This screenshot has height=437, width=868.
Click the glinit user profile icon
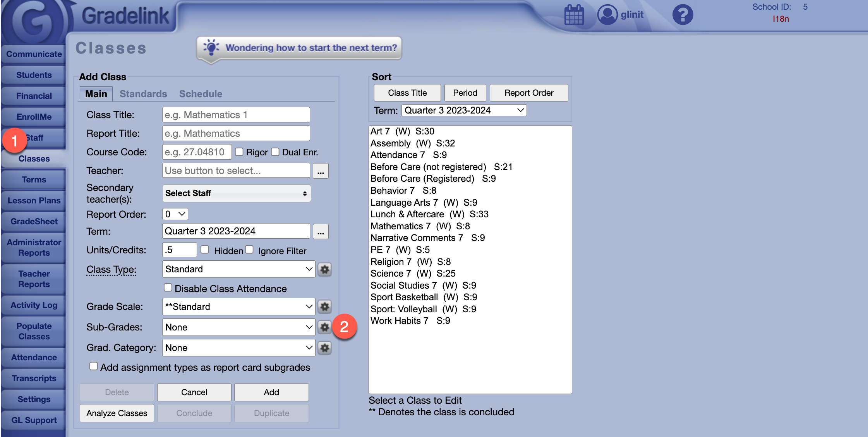click(607, 15)
